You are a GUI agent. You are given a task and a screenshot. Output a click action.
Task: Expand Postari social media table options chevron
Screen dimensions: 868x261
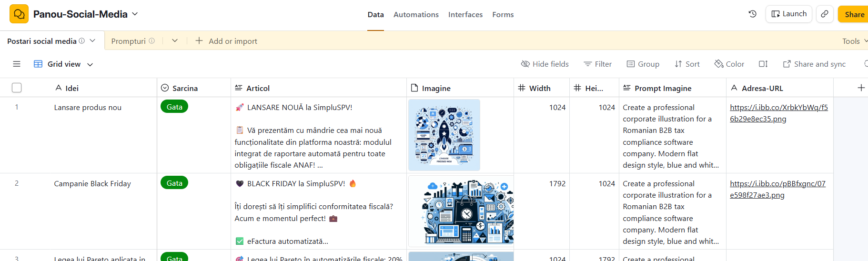pos(92,40)
